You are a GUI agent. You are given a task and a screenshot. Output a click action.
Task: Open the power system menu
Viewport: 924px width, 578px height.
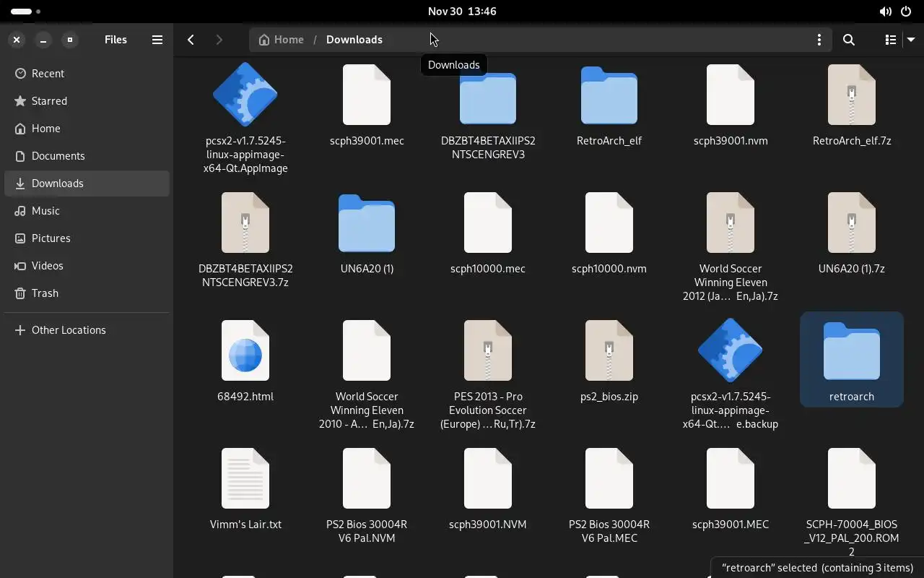[906, 12]
